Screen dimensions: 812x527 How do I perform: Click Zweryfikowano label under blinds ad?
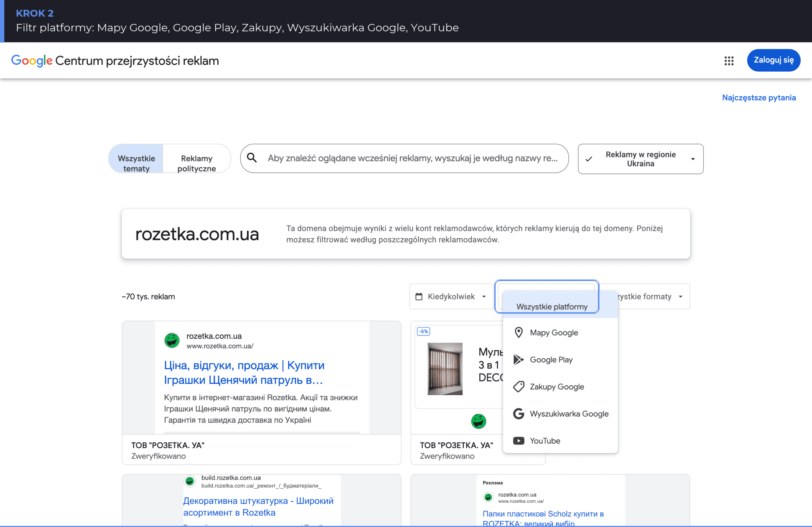click(x=447, y=456)
